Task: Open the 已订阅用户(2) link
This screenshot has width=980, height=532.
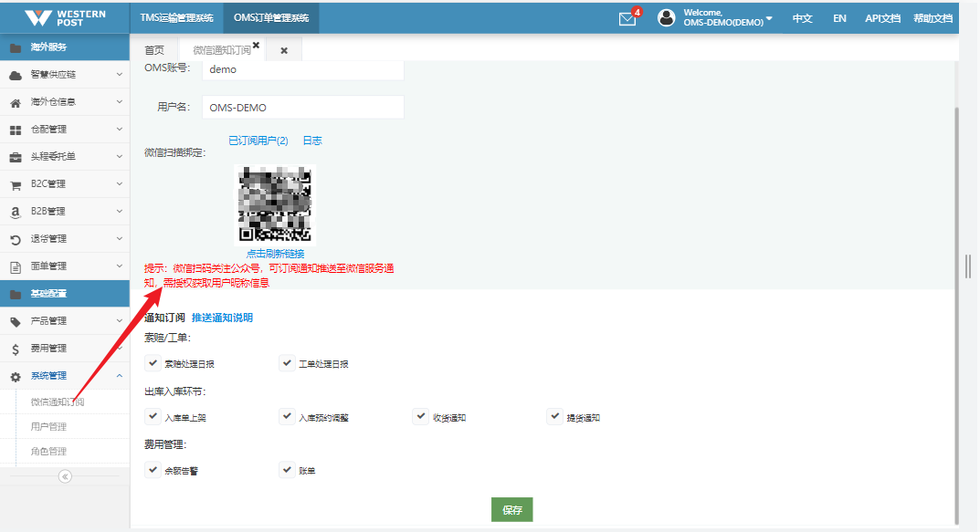Action: pos(258,141)
